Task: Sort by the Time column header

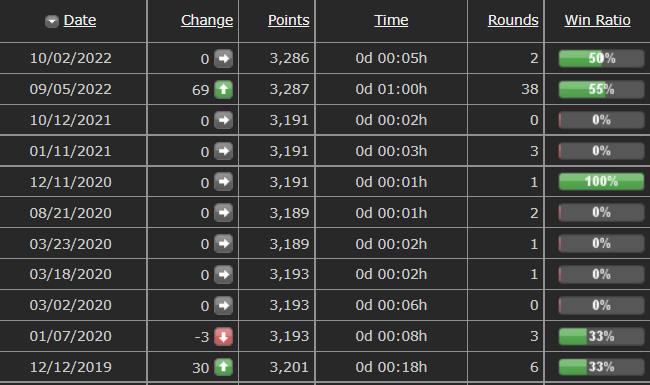Action: tap(391, 20)
